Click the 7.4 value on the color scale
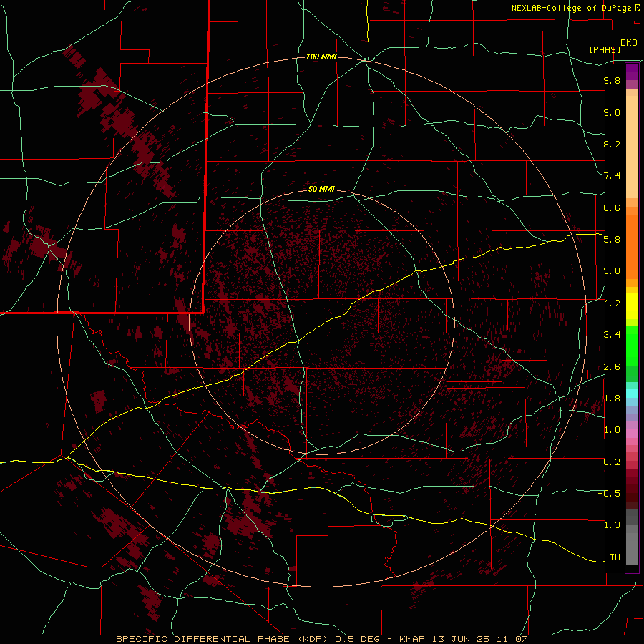 click(612, 176)
